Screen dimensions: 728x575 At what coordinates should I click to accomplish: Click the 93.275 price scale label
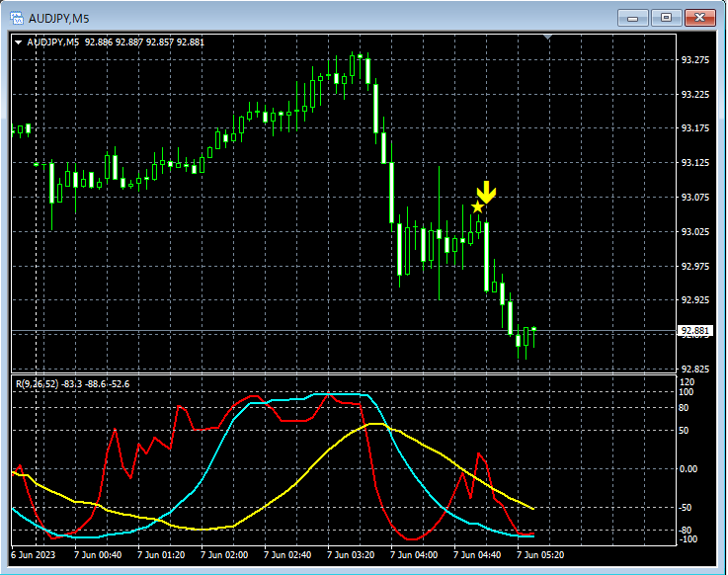pyautogui.click(x=695, y=60)
